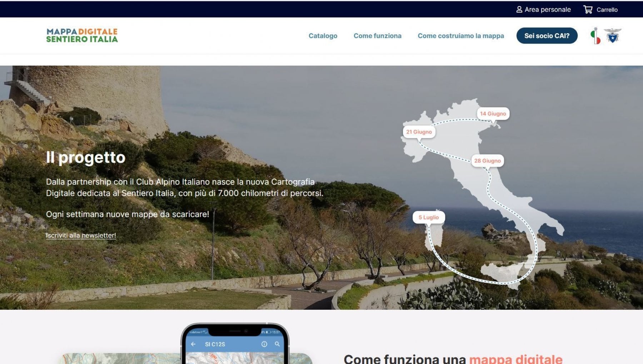Screen dimensions: 643x364
Task: Tap the back arrow in phone mockup
Action: click(193, 344)
